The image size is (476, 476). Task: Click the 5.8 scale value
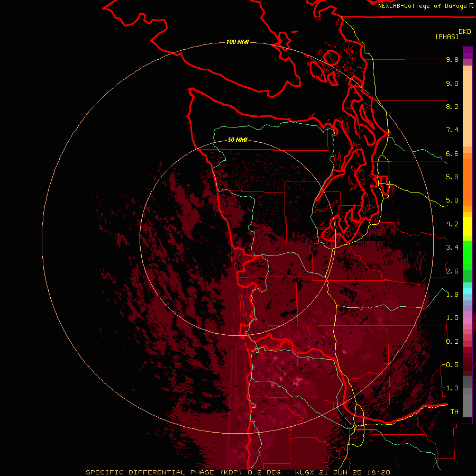(x=452, y=177)
